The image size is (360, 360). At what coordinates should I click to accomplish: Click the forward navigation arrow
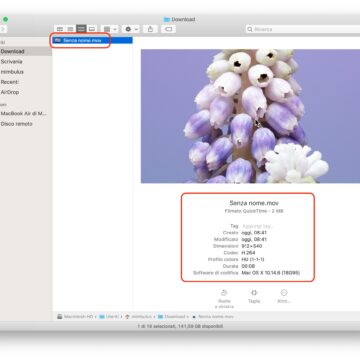coord(3,29)
